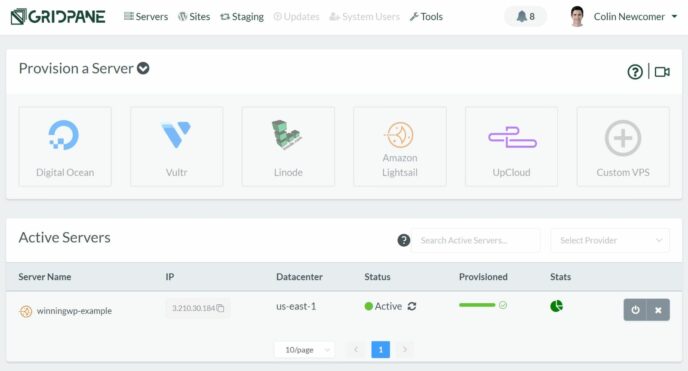Click the provisioned progress bar
This screenshot has width=688, height=371.
coord(477,305)
